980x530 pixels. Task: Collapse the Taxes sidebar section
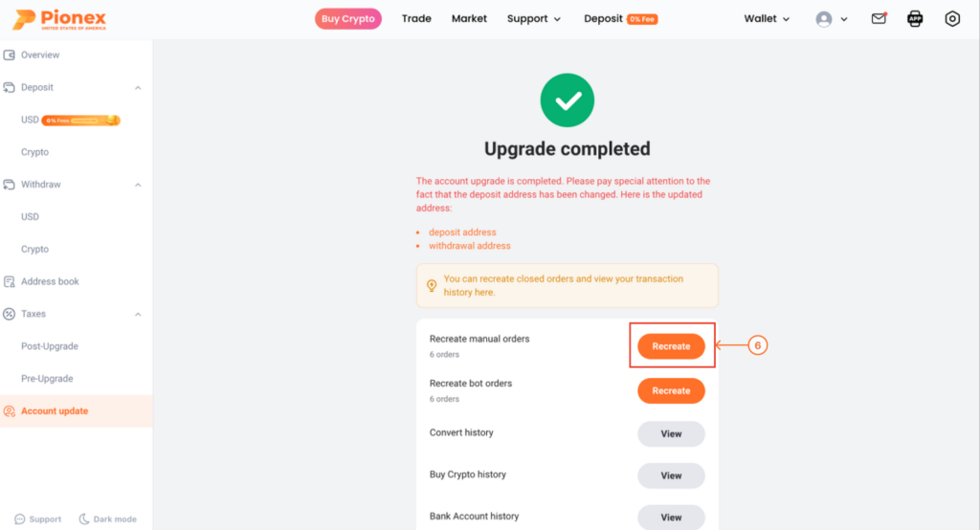point(138,315)
